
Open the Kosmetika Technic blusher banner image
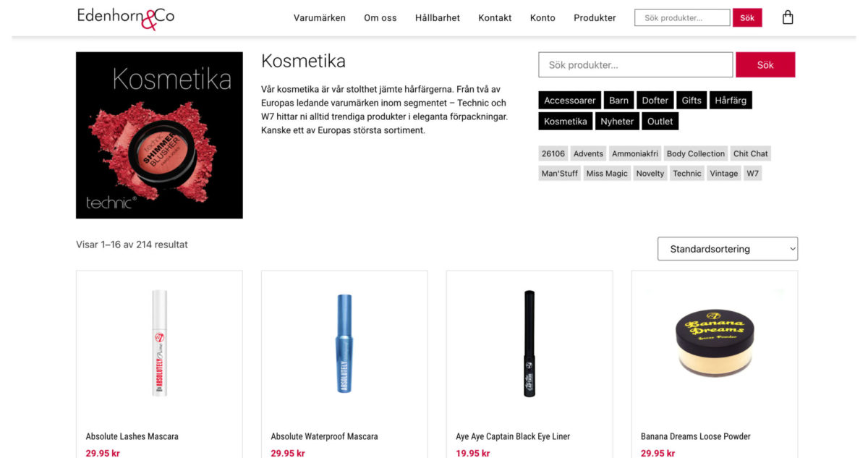tap(159, 135)
